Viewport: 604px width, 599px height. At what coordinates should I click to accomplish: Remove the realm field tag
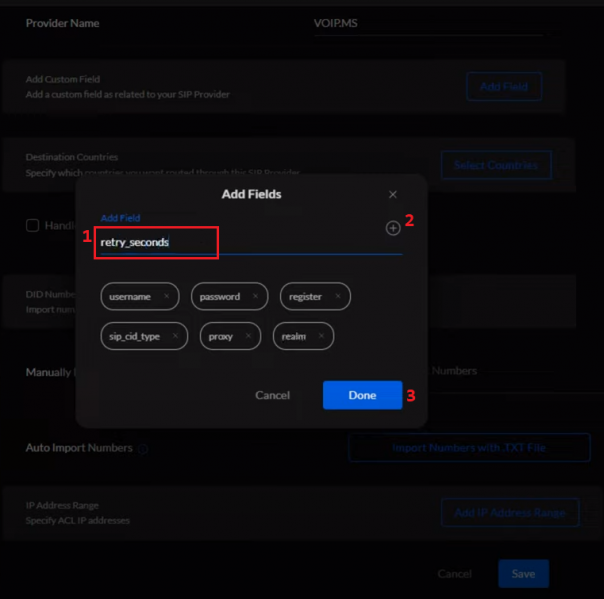coord(321,336)
